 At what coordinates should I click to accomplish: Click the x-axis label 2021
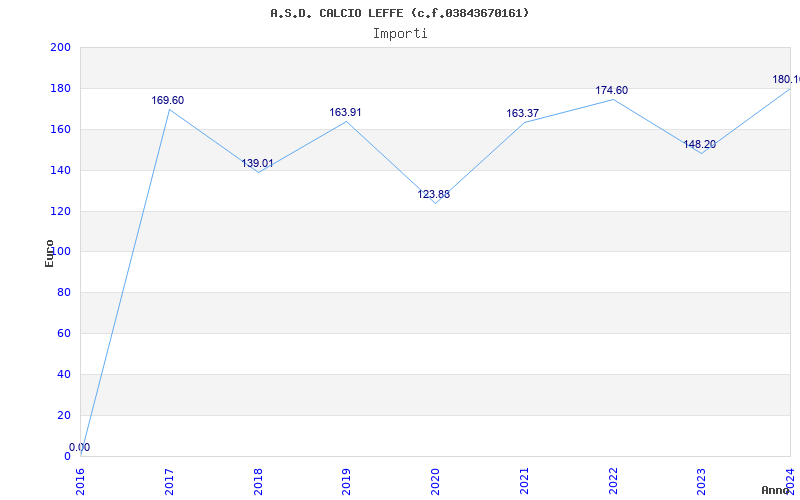[524, 482]
